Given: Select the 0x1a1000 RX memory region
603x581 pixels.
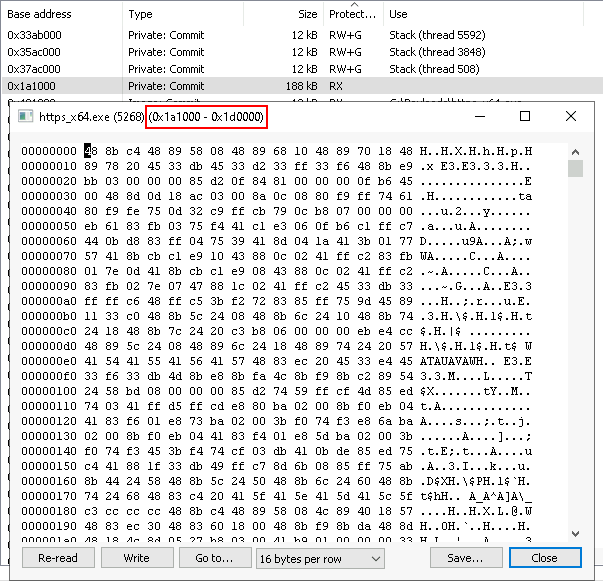Looking at the screenshot, I should [60, 86].
